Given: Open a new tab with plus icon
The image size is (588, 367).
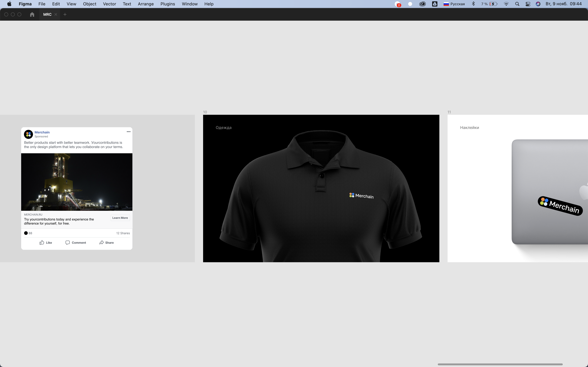Looking at the screenshot, I should pyautogui.click(x=65, y=15).
